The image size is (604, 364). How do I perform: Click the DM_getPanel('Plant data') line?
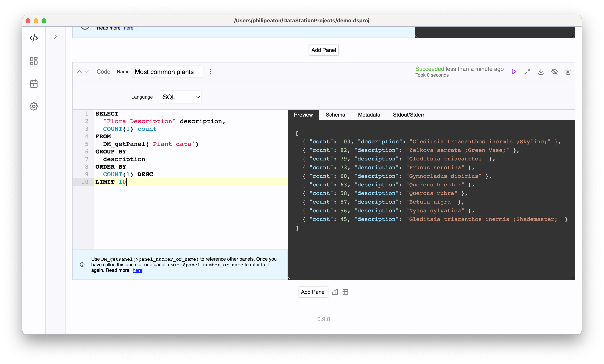pyautogui.click(x=151, y=144)
